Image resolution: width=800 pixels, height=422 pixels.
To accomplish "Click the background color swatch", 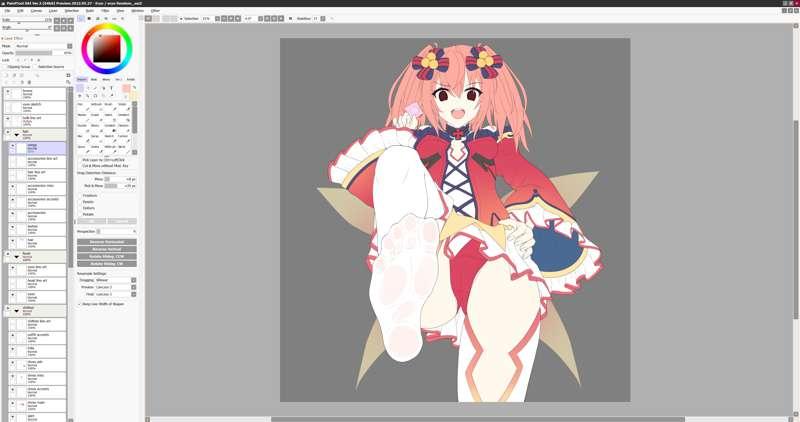I will click(x=134, y=95).
